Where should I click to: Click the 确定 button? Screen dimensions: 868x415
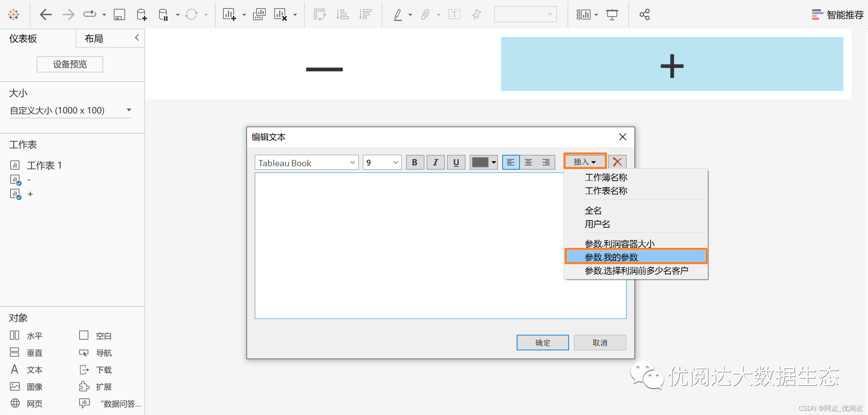click(x=542, y=343)
